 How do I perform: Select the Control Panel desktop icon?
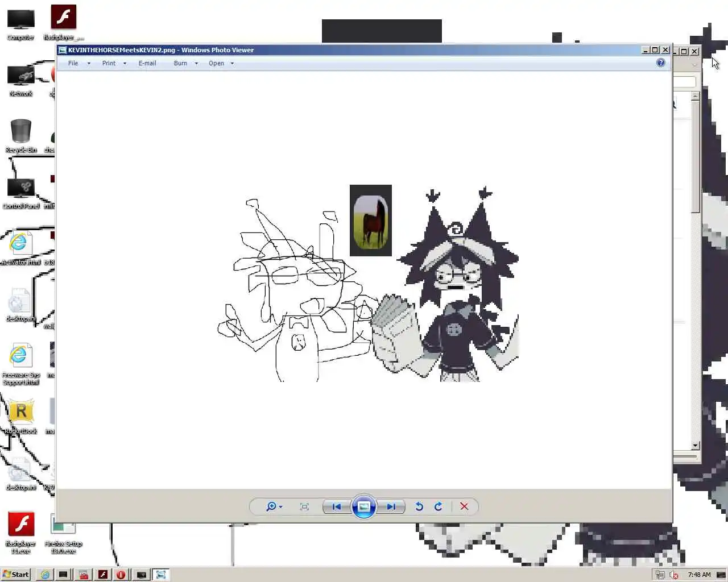pyautogui.click(x=20, y=192)
